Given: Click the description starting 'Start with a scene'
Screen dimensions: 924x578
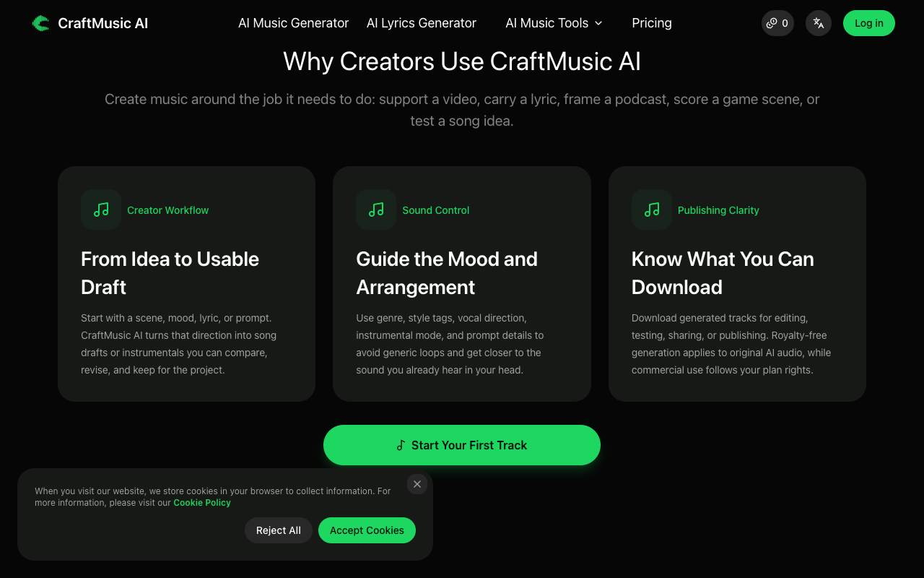Looking at the screenshot, I should tap(179, 344).
